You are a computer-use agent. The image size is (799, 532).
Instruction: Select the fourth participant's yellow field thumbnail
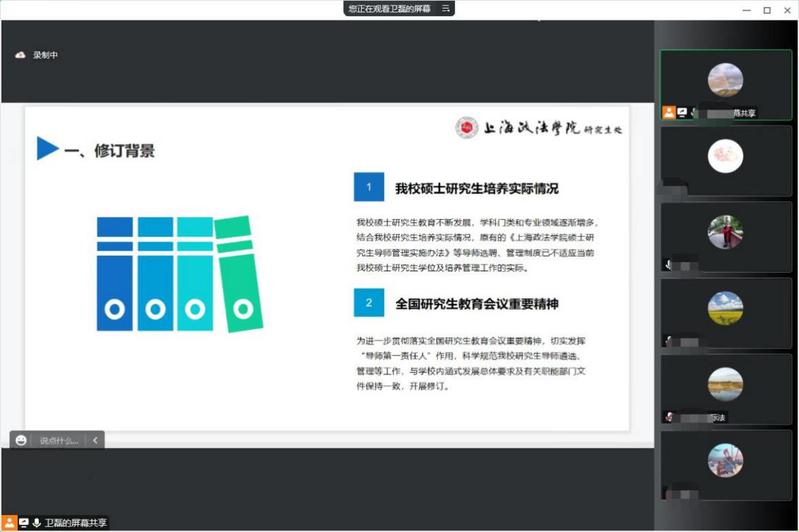725,312
